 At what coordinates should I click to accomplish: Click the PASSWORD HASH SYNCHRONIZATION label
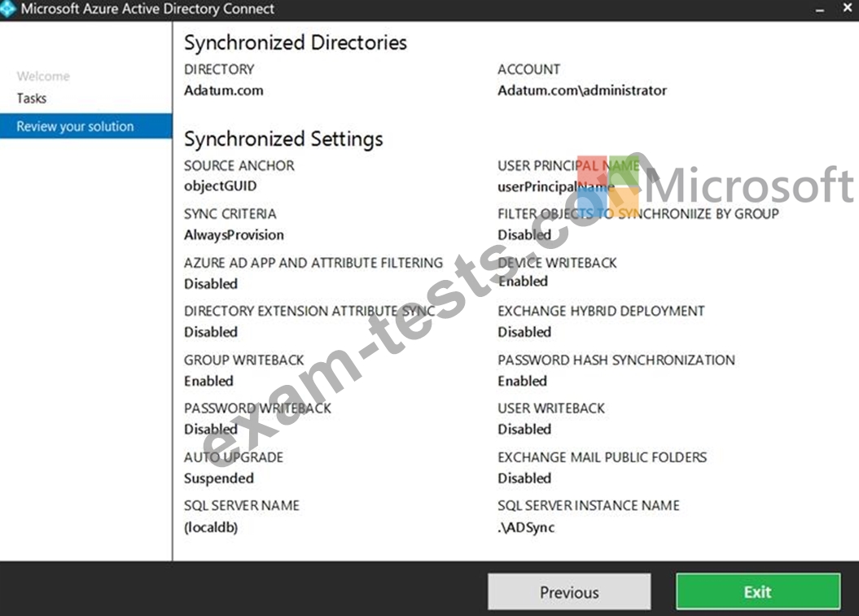click(x=616, y=360)
